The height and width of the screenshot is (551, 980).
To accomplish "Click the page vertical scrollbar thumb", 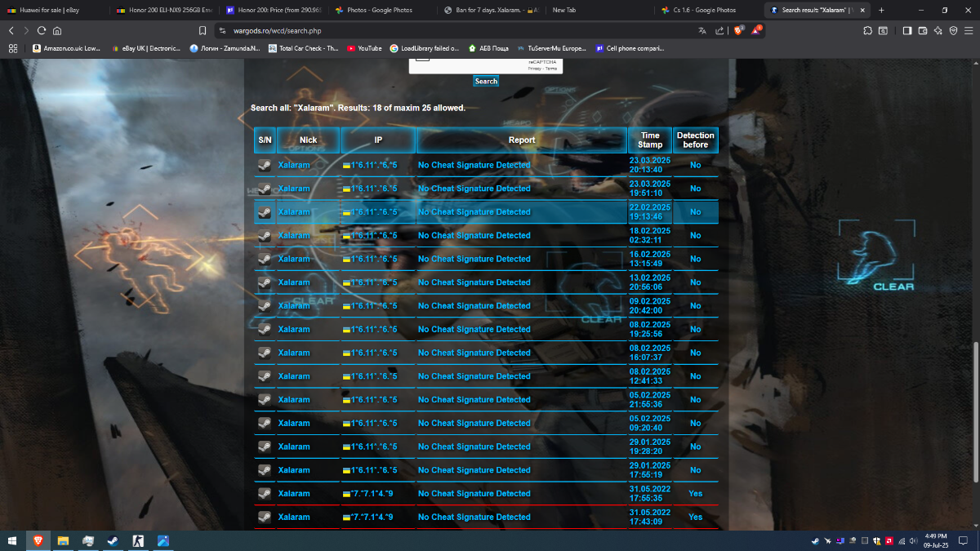I will pyautogui.click(x=976, y=411).
